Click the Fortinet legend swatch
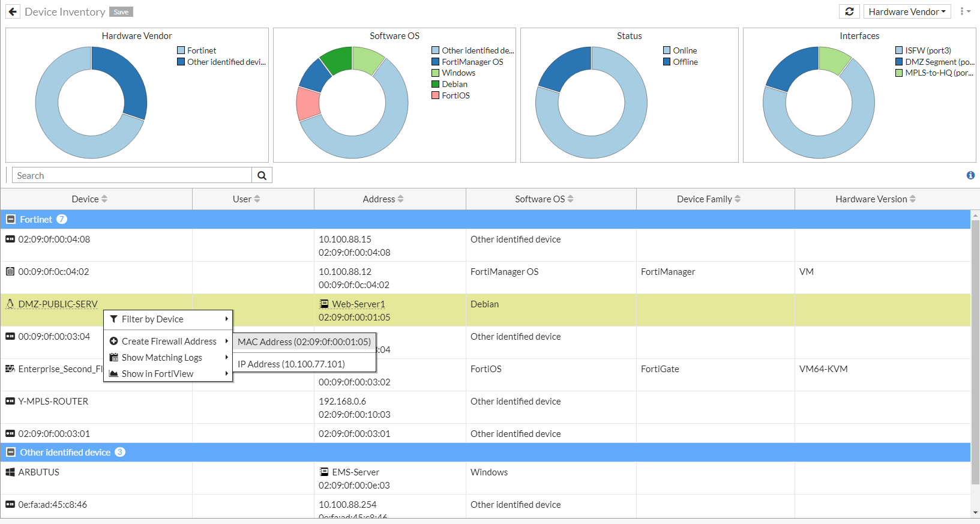Viewport: 980px width, 524px height. click(x=181, y=50)
